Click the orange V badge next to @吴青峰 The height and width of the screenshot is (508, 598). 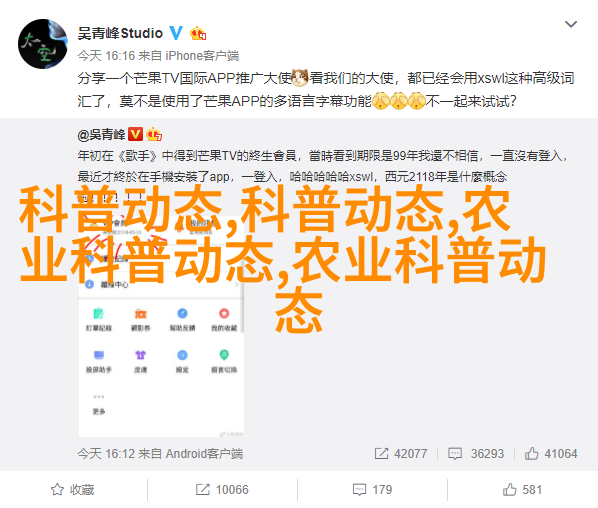135,134
